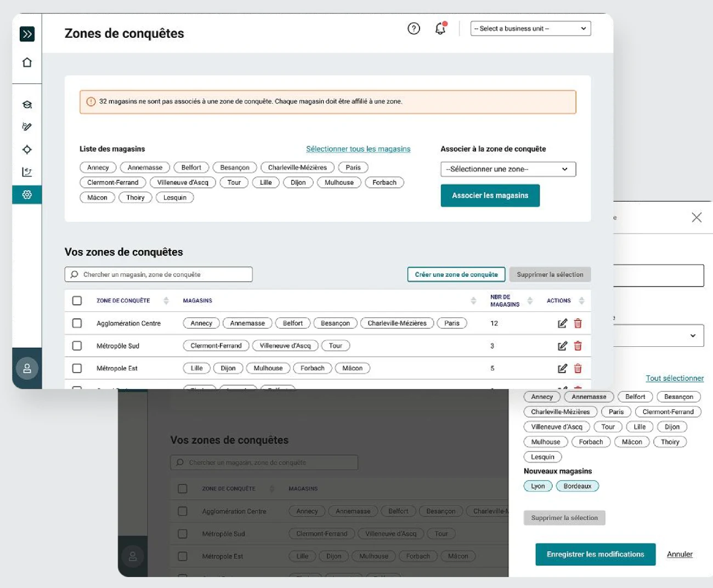This screenshot has height=588, width=713.
Task: Check the Métropole Est row checkbox
Action: (x=77, y=368)
